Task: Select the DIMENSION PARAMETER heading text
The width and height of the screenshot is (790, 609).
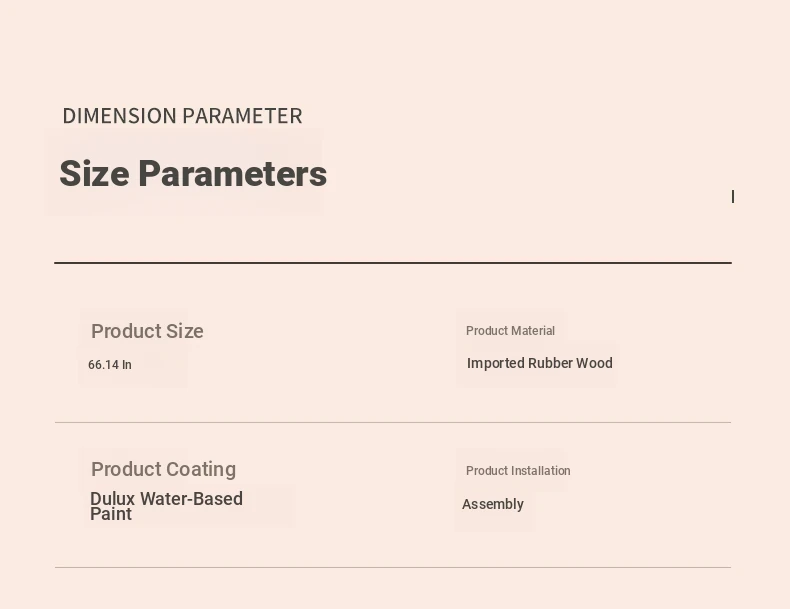Action: click(182, 116)
